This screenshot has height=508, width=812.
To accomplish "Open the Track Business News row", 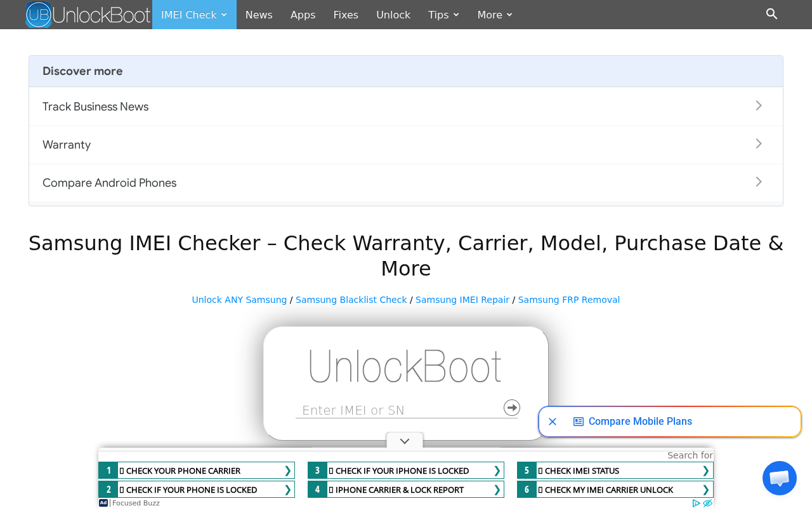I will point(406,107).
